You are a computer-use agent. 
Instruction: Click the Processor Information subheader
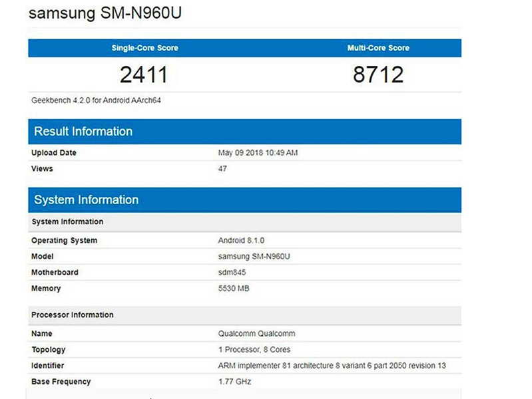pyautogui.click(x=73, y=315)
